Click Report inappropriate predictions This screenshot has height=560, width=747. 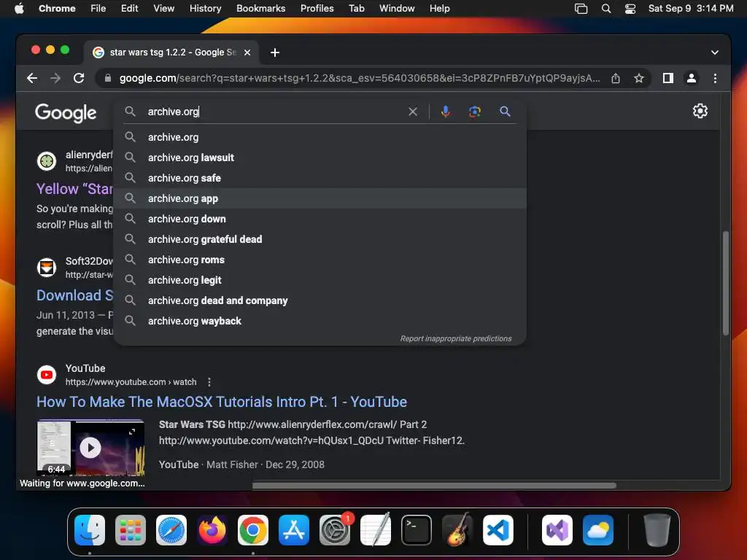455,338
